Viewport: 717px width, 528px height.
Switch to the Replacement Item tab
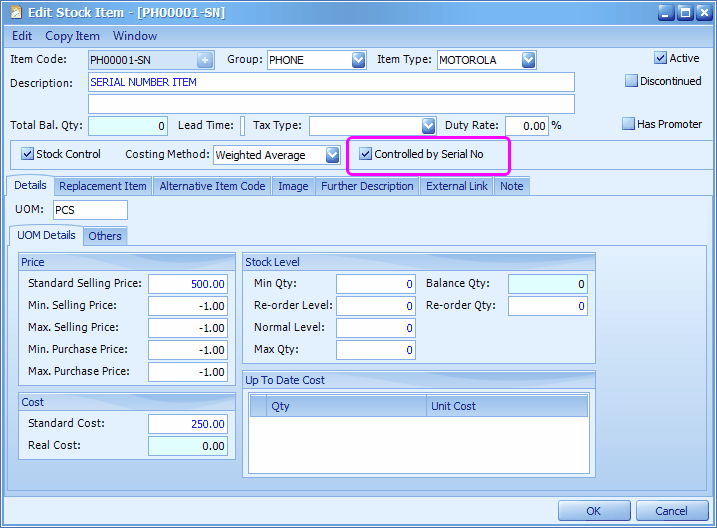click(102, 186)
